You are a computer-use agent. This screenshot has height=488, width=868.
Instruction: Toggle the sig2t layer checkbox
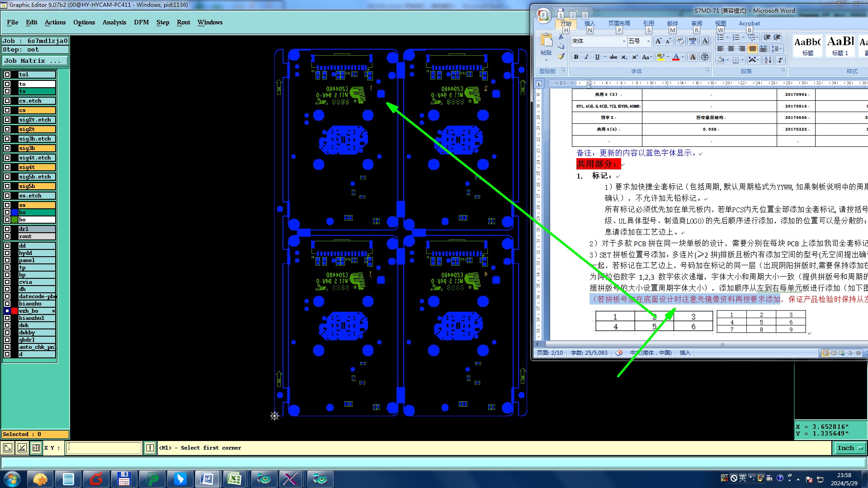coord(7,129)
